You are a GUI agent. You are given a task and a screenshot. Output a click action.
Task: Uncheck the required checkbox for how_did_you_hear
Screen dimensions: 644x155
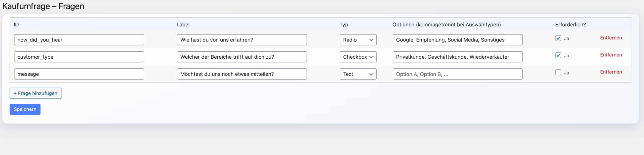pos(558,38)
